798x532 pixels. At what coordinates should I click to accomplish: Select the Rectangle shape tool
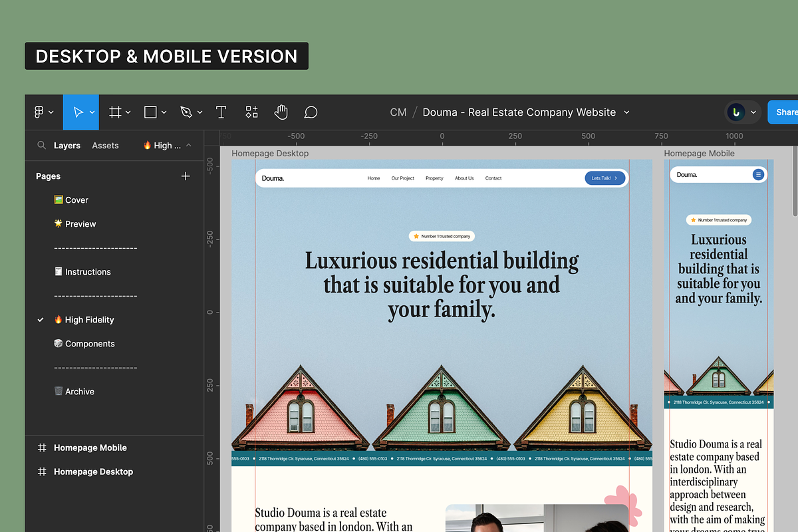pyautogui.click(x=150, y=112)
